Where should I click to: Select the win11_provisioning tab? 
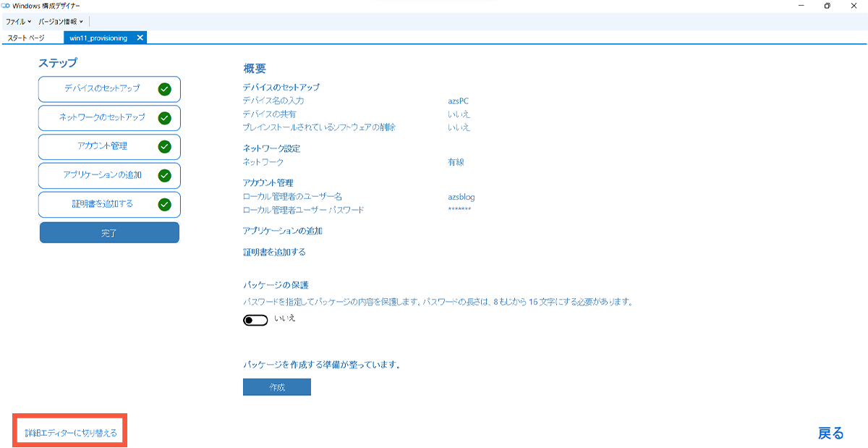(x=99, y=37)
